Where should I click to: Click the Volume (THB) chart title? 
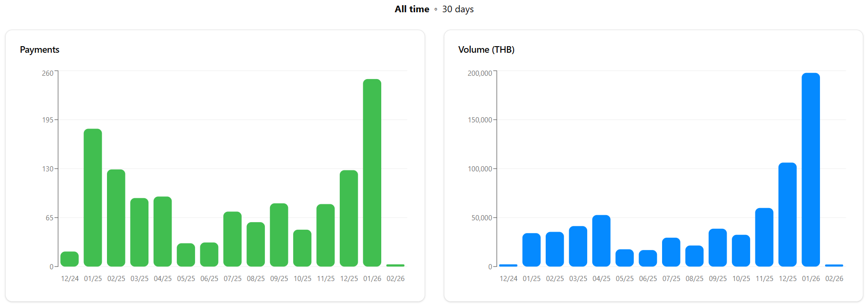coord(486,50)
